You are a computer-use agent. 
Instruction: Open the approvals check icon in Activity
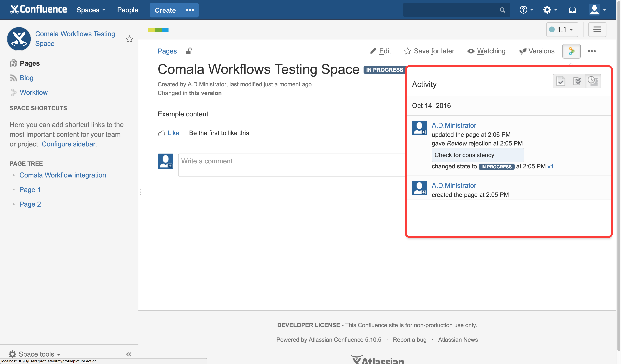pyautogui.click(x=561, y=81)
